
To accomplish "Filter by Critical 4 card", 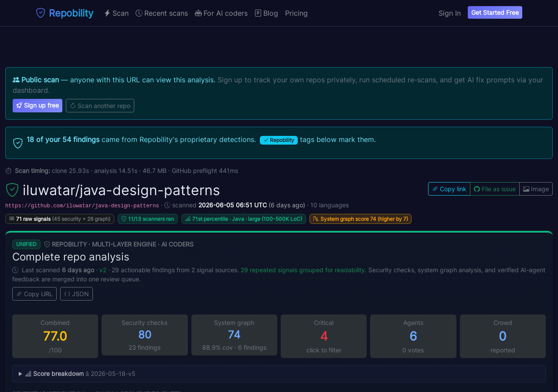I will point(323,336).
